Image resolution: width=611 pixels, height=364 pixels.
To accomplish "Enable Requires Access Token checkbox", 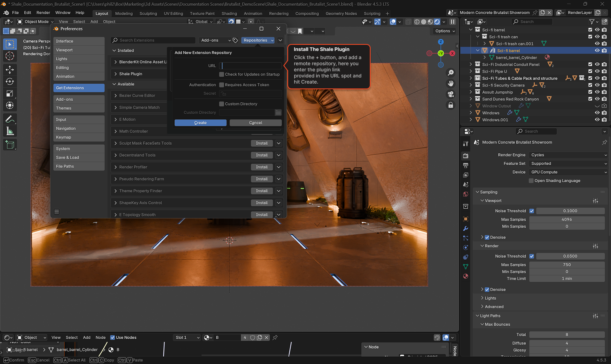I will tap(222, 85).
